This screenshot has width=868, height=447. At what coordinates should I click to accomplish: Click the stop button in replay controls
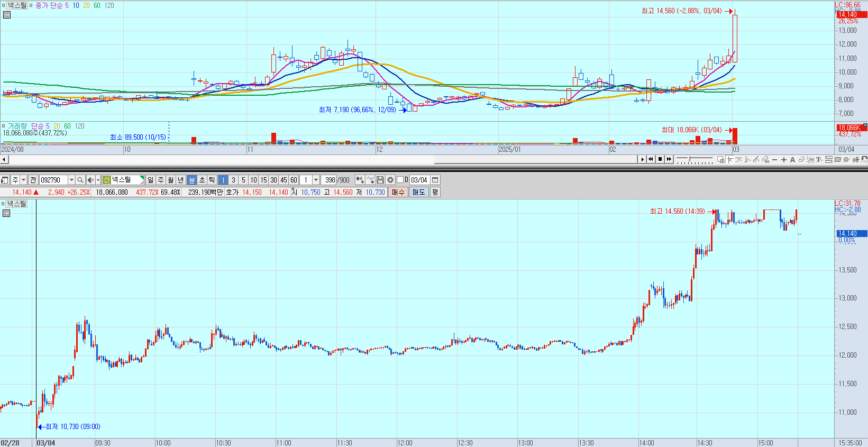(x=660, y=159)
